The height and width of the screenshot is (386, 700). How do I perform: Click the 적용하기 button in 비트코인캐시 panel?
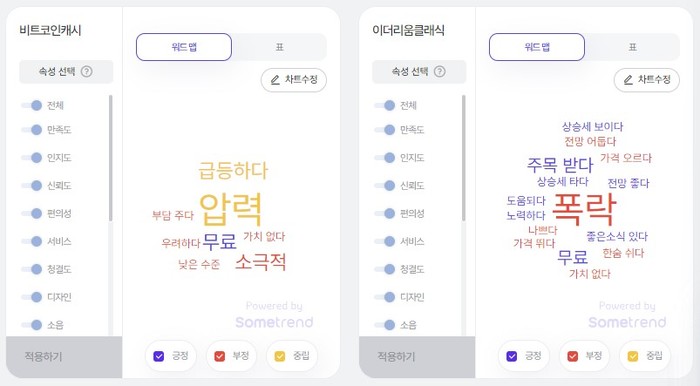pos(64,357)
